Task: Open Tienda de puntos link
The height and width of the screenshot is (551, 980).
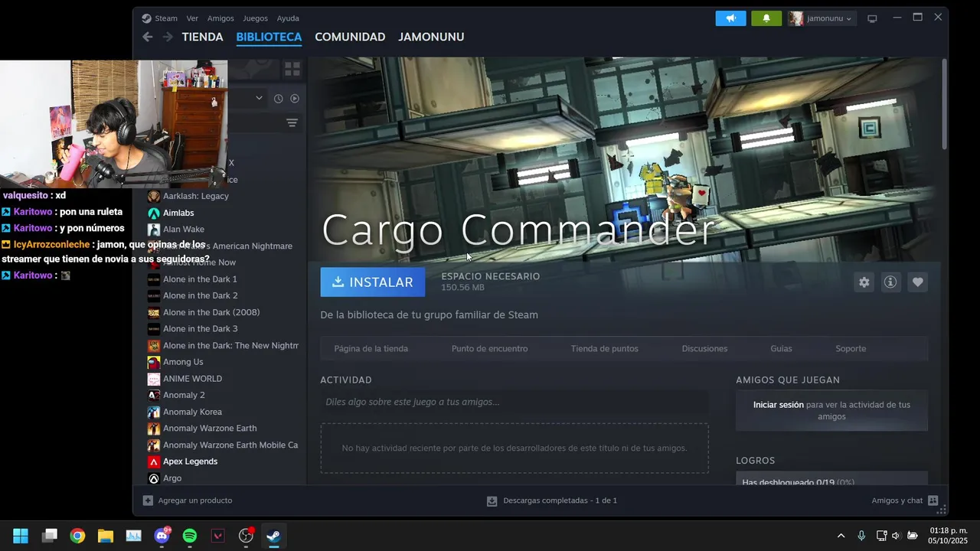Action: click(604, 349)
